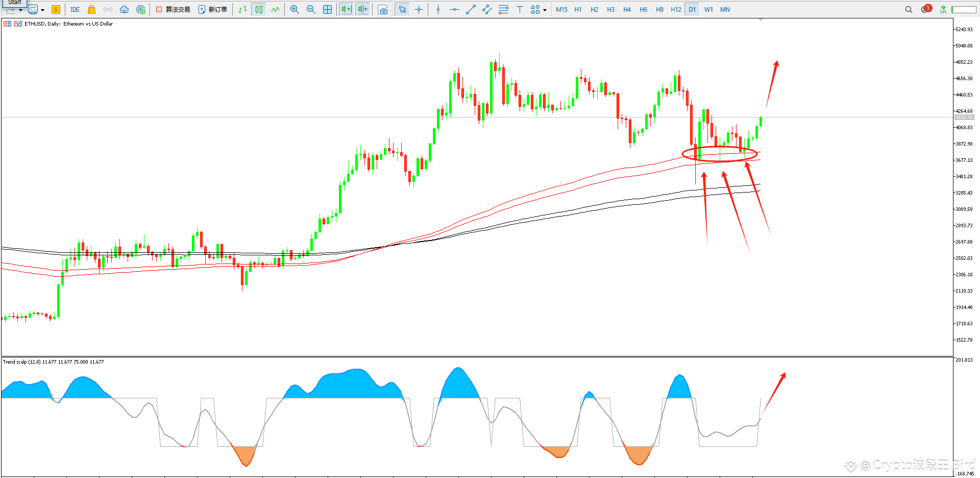Switch to H3 timeframe
This screenshot has height=478, width=980.
tap(610, 10)
